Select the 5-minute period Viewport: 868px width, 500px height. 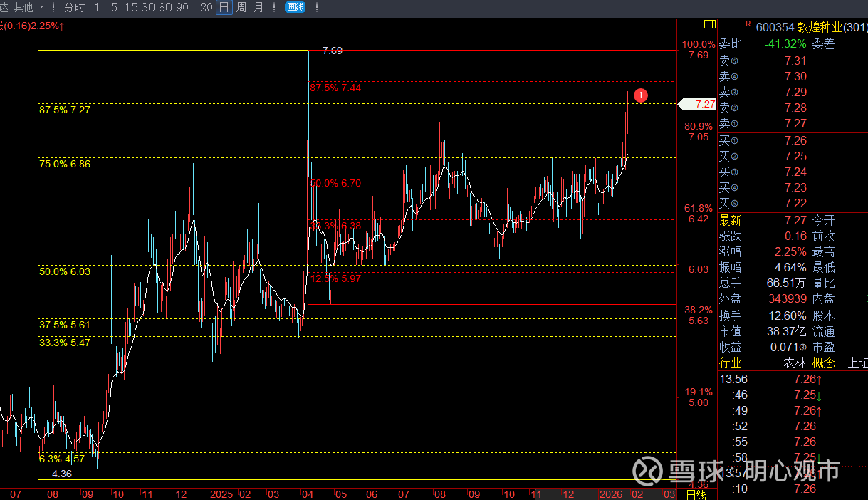(114, 7)
